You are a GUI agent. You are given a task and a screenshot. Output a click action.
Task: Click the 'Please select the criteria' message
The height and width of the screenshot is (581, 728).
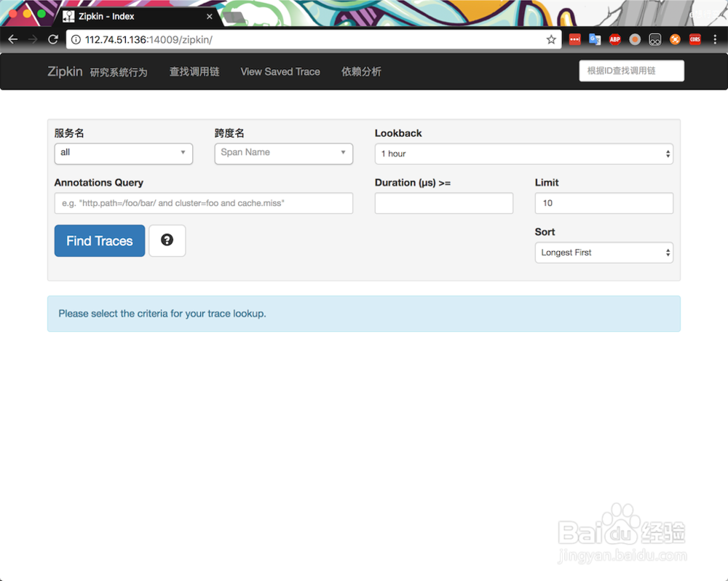click(x=162, y=314)
